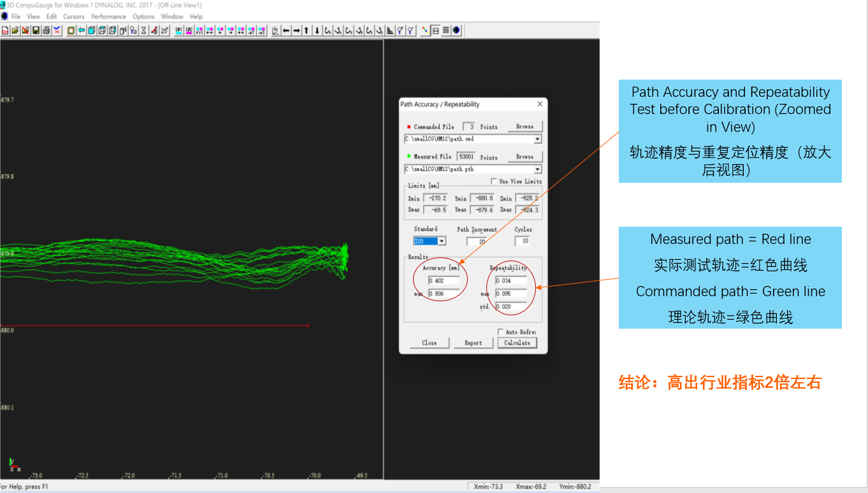Click the blue-red X delete icon
This screenshot has height=493, width=868.
coord(57,31)
